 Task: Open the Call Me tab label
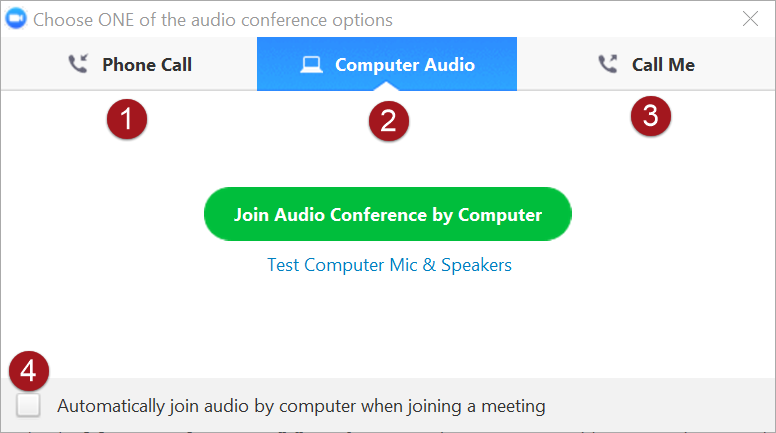click(663, 65)
